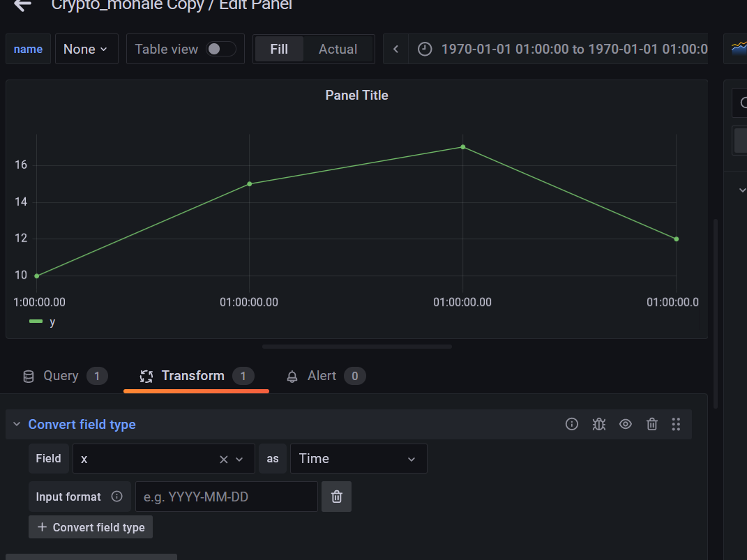Show transformation help info icon
The height and width of the screenshot is (560, 747).
[572, 424]
